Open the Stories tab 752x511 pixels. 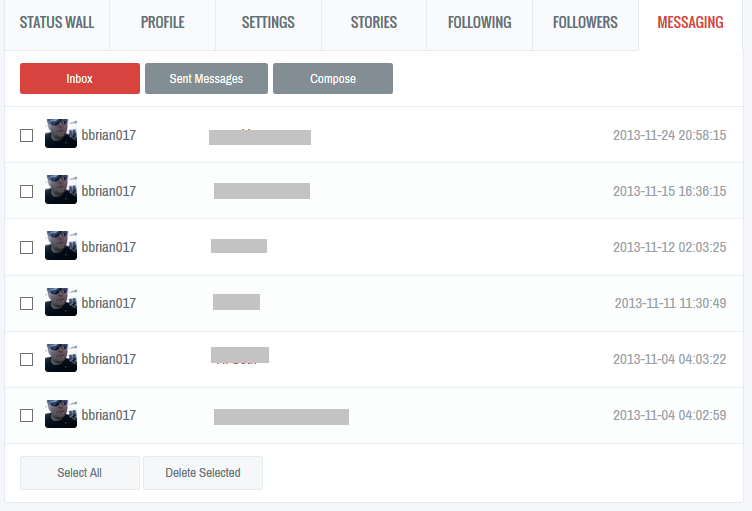(374, 23)
